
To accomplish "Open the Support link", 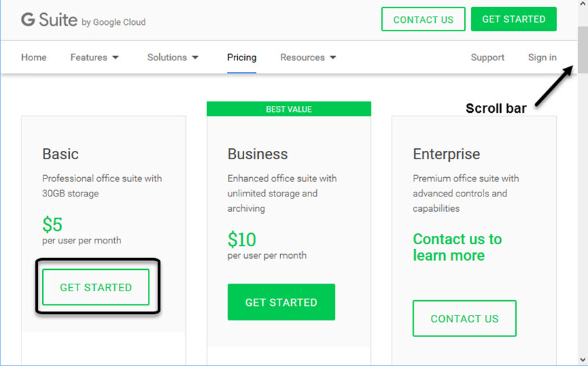I will click(x=488, y=57).
